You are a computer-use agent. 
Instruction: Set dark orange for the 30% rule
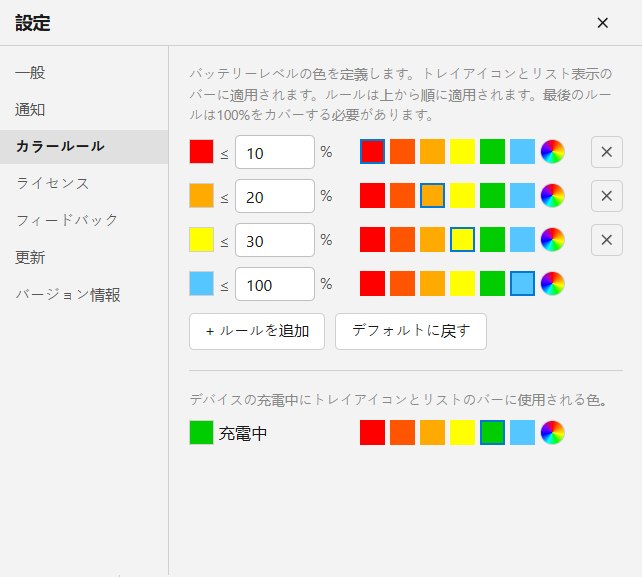point(402,240)
